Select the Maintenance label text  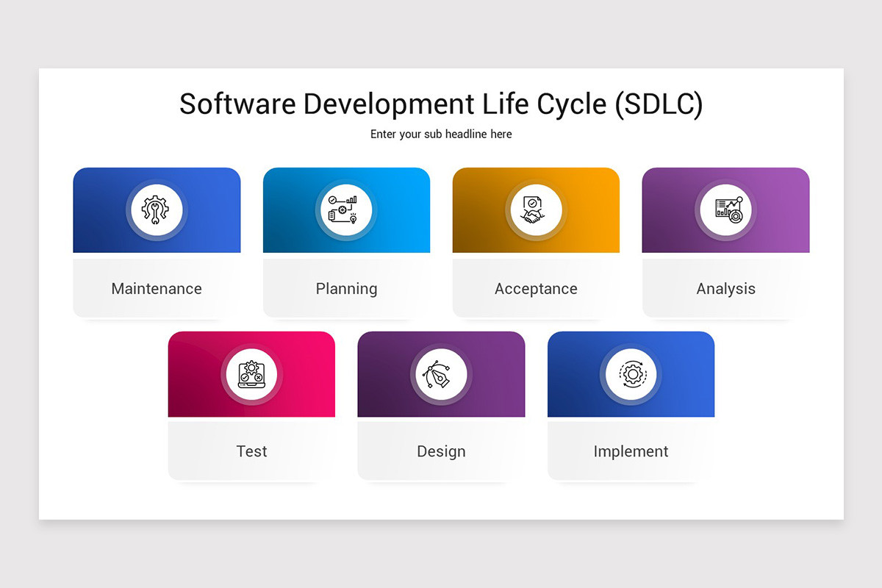pos(157,289)
